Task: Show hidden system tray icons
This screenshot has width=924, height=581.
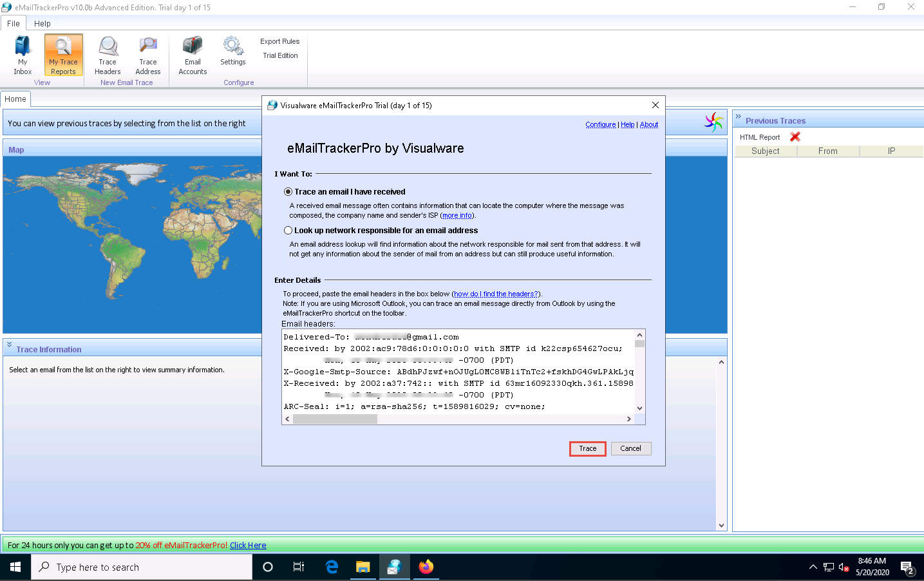Action: [x=813, y=567]
